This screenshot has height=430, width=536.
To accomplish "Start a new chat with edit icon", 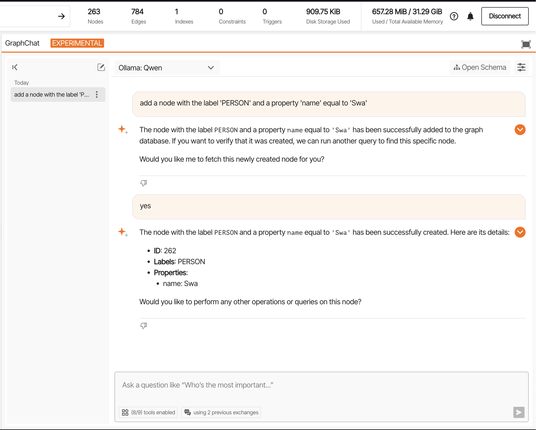I will [x=101, y=67].
